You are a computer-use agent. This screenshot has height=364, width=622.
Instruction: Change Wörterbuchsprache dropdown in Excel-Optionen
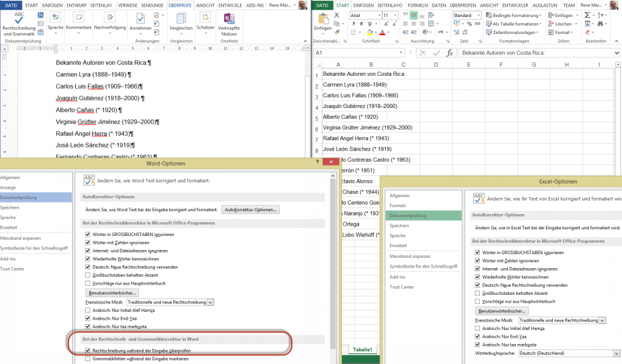(569, 353)
